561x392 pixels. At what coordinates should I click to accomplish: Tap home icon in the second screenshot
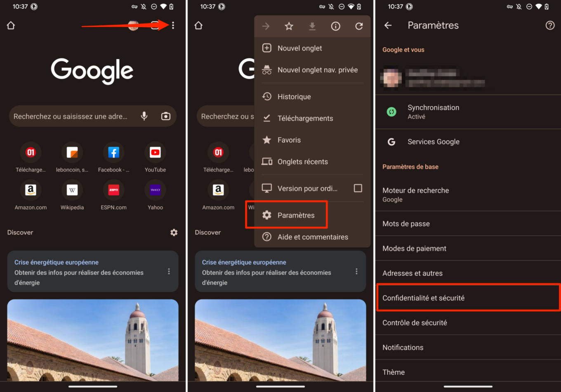(x=198, y=26)
